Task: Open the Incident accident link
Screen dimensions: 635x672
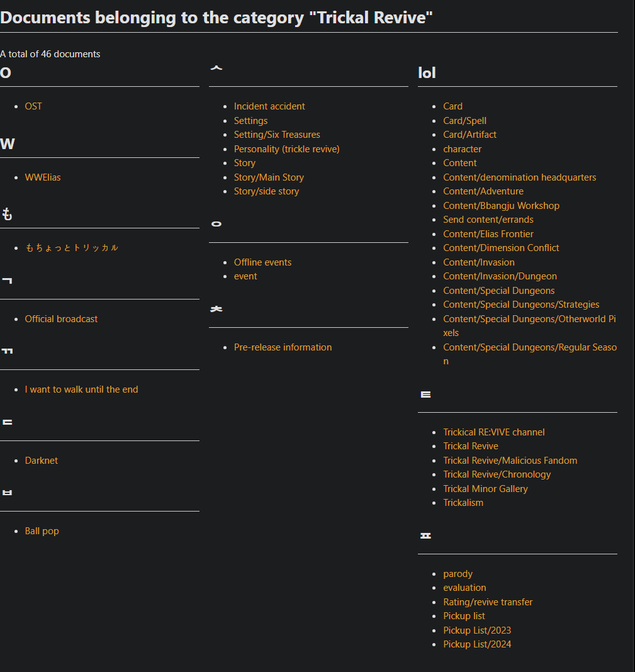Action: tap(269, 106)
